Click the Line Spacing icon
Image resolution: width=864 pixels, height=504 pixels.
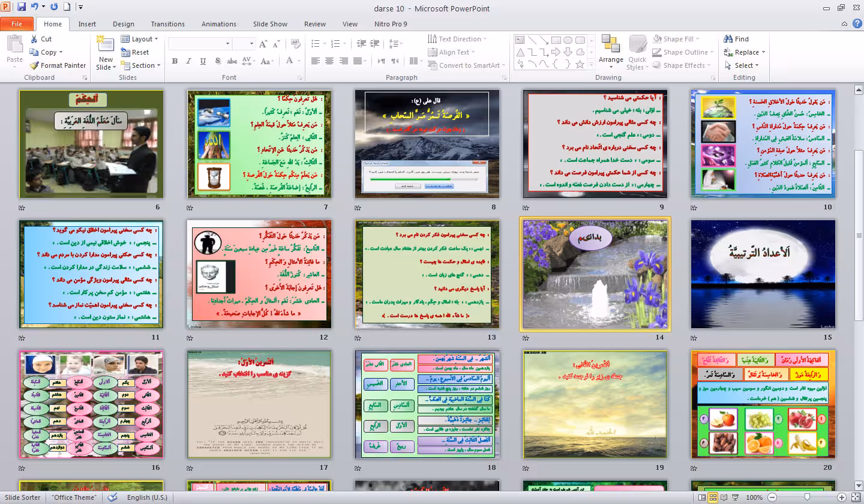[x=395, y=44]
